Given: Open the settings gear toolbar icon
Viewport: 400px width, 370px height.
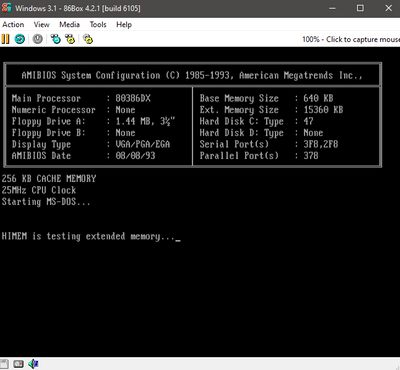Looking at the screenshot, I should (x=88, y=39).
